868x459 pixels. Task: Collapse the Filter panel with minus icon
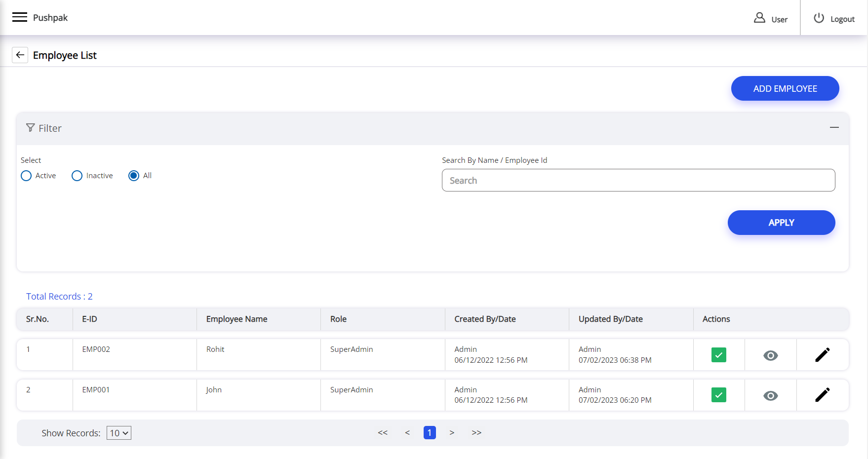point(834,127)
